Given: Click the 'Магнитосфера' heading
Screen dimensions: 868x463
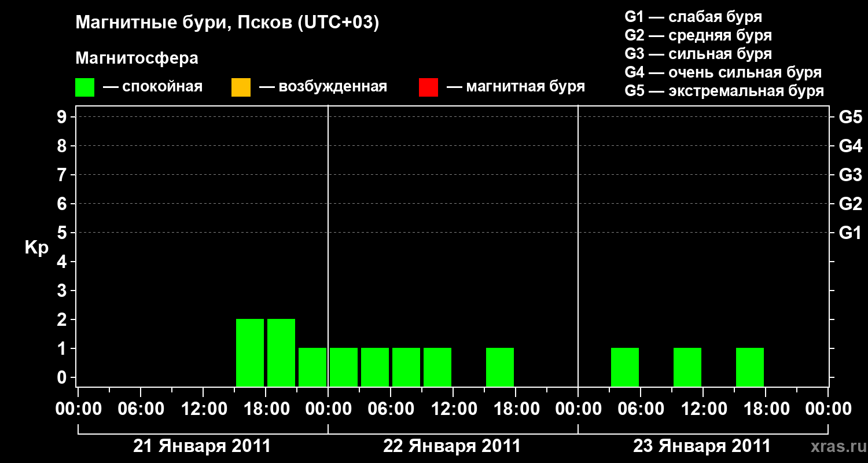Looking at the screenshot, I should 137,58.
